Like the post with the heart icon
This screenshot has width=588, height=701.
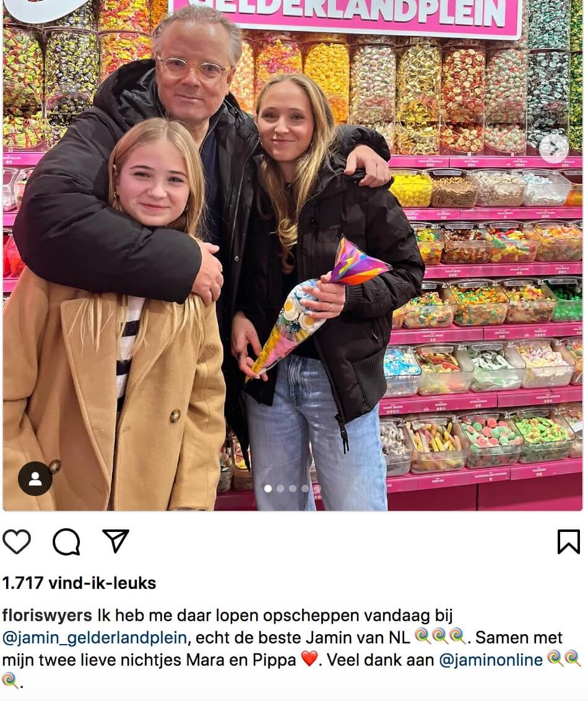click(x=17, y=541)
